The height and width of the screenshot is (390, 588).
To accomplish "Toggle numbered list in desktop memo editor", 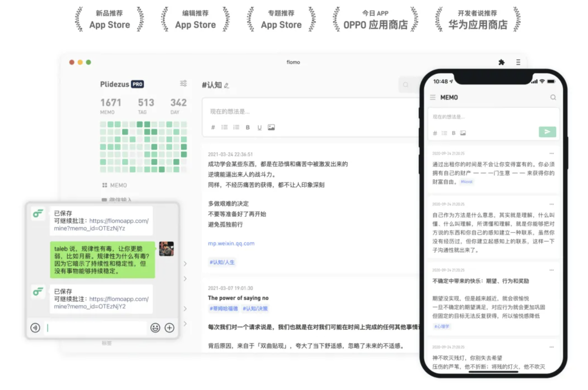I will pos(236,127).
